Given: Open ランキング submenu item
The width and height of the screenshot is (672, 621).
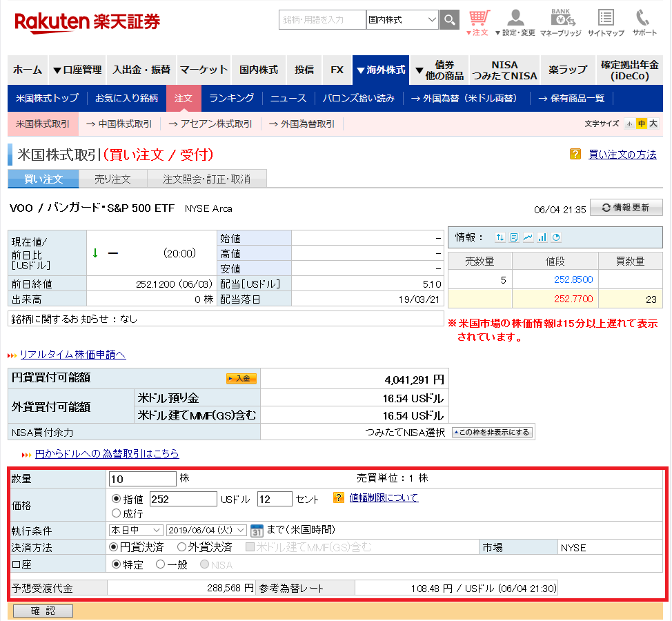Looking at the screenshot, I should (231, 98).
